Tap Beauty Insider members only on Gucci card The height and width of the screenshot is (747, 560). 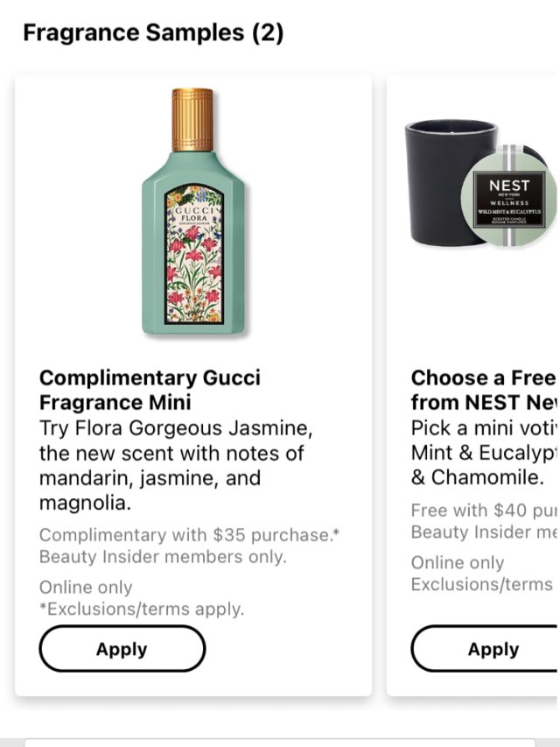point(163,557)
